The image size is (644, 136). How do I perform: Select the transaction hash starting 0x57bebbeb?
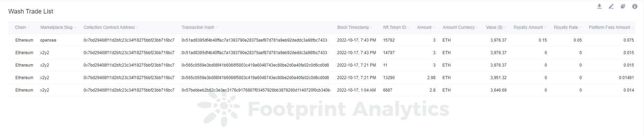click(256, 90)
